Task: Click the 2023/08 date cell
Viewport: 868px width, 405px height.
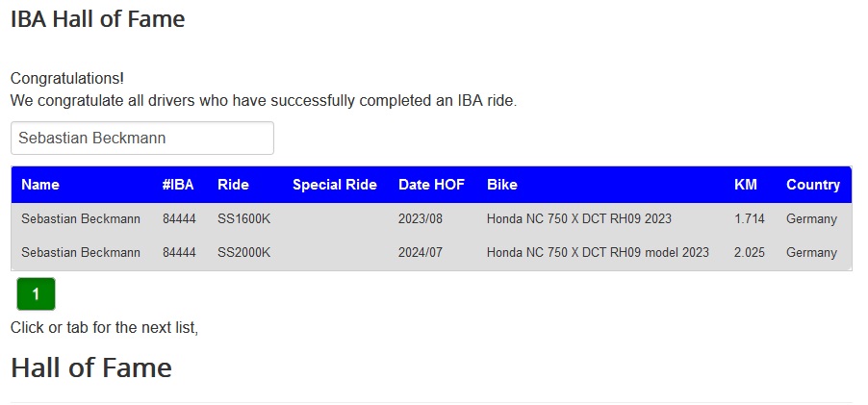Action: 420,219
